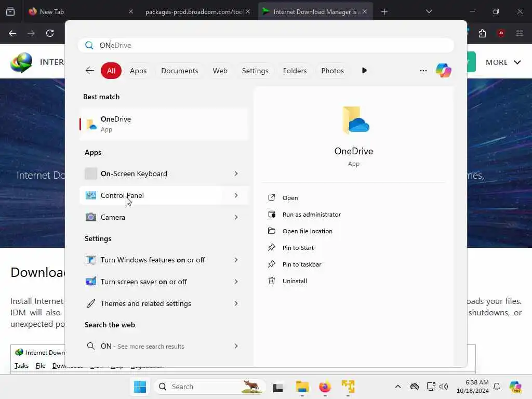Open clock and date in the taskbar
532x399 pixels.
472,387
